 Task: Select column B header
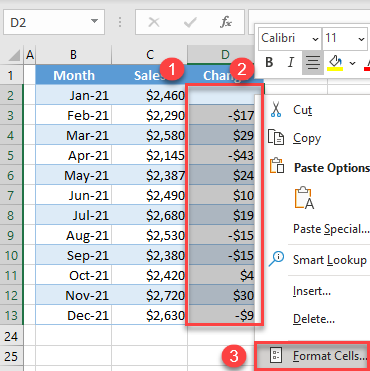[x=74, y=55]
